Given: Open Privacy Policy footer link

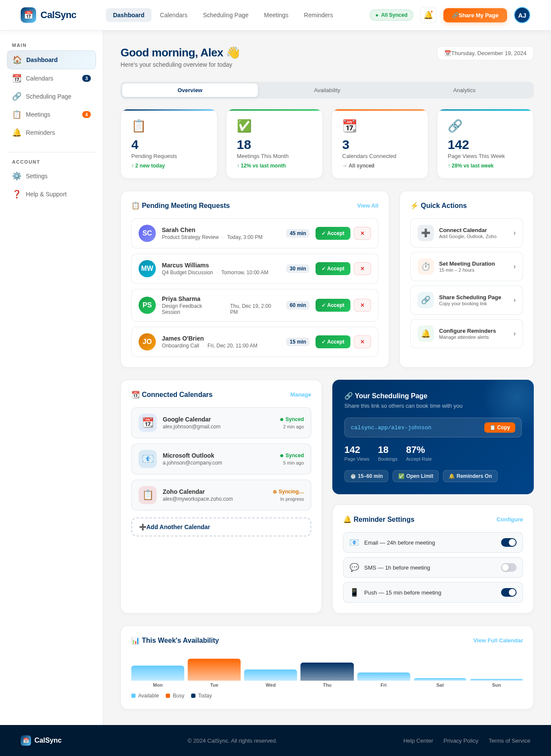Looking at the screenshot, I should [461, 741].
